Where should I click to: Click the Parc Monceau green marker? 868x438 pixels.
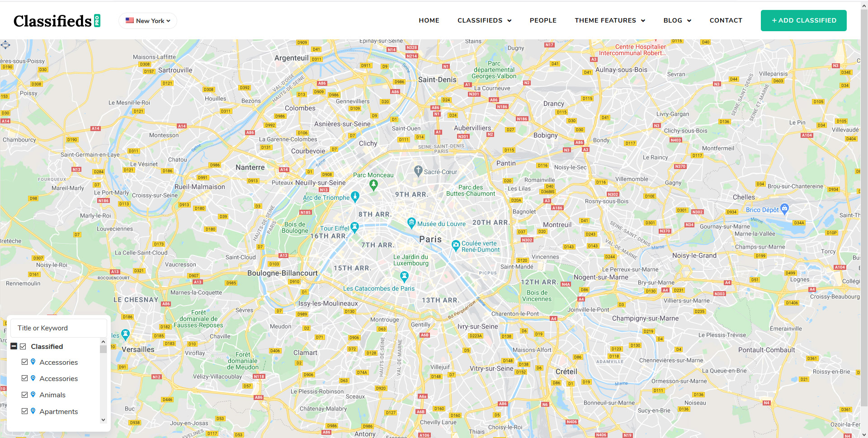click(x=373, y=184)
